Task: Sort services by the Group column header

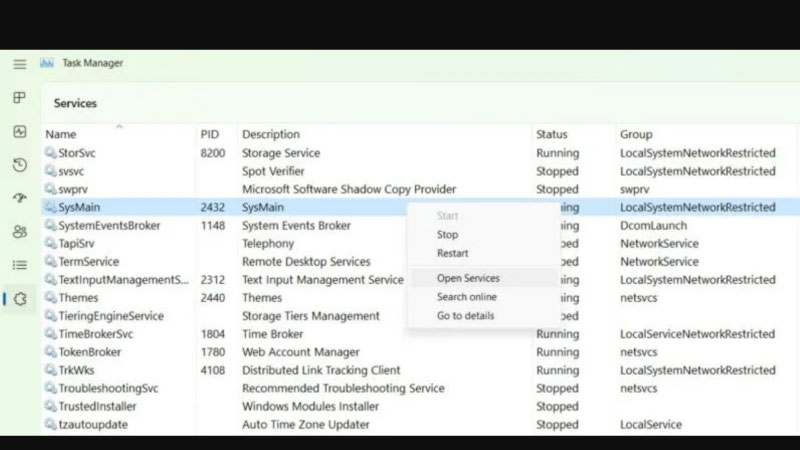Action: 636,134
